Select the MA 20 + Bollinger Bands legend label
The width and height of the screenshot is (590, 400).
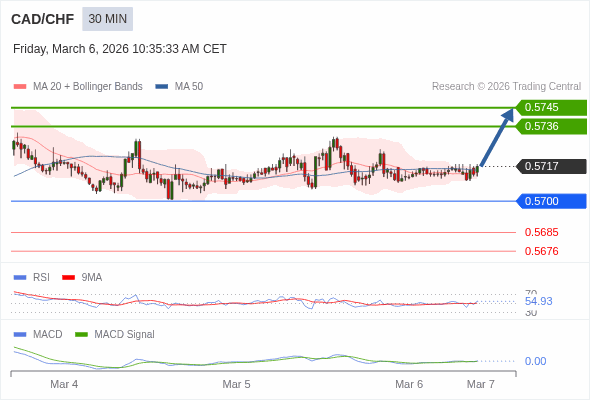[x=88, y=87]
